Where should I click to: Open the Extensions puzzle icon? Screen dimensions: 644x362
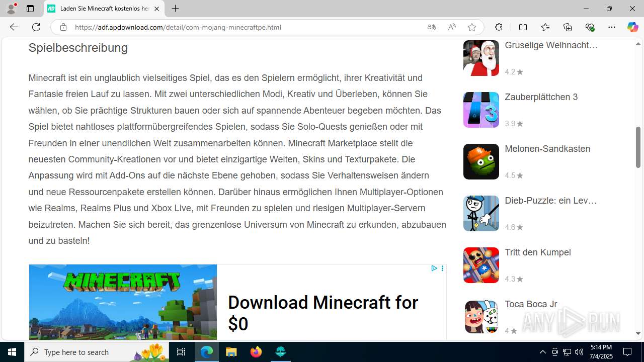[x=499, y=27]
